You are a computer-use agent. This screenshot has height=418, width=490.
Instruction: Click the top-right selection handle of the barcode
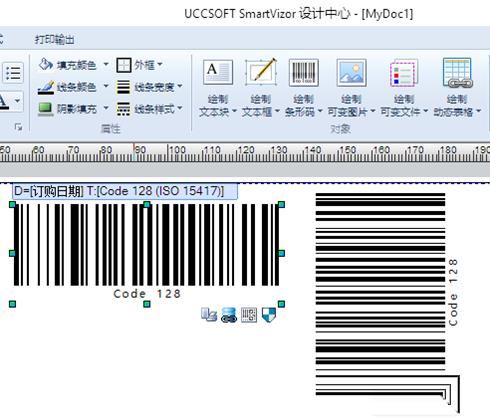point(281,204)
